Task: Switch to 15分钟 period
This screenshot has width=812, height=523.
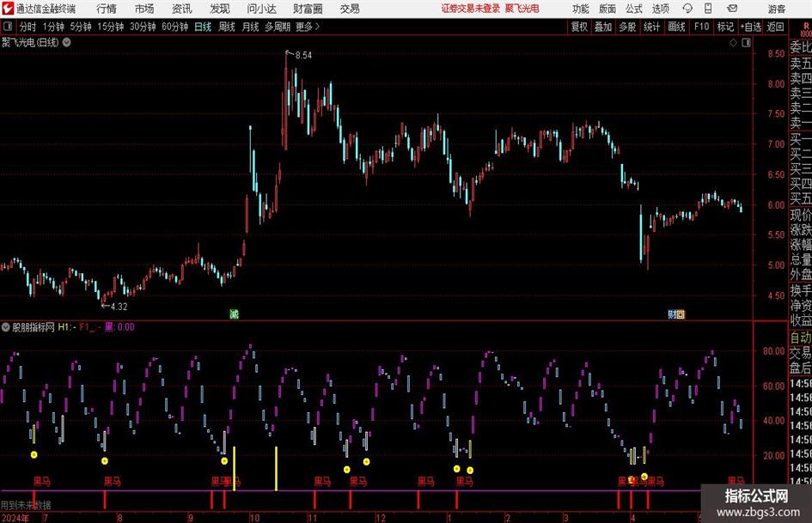Action: click(111, 27)
